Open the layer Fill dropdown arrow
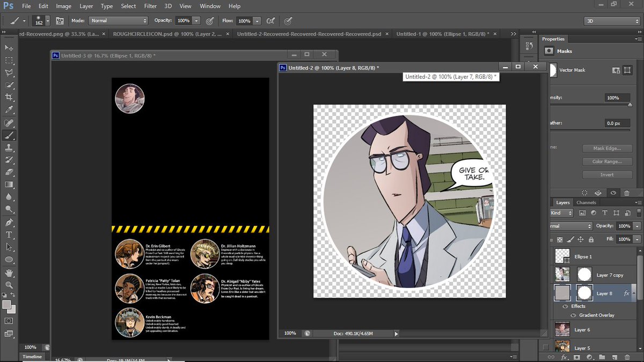 coord(636,240)
